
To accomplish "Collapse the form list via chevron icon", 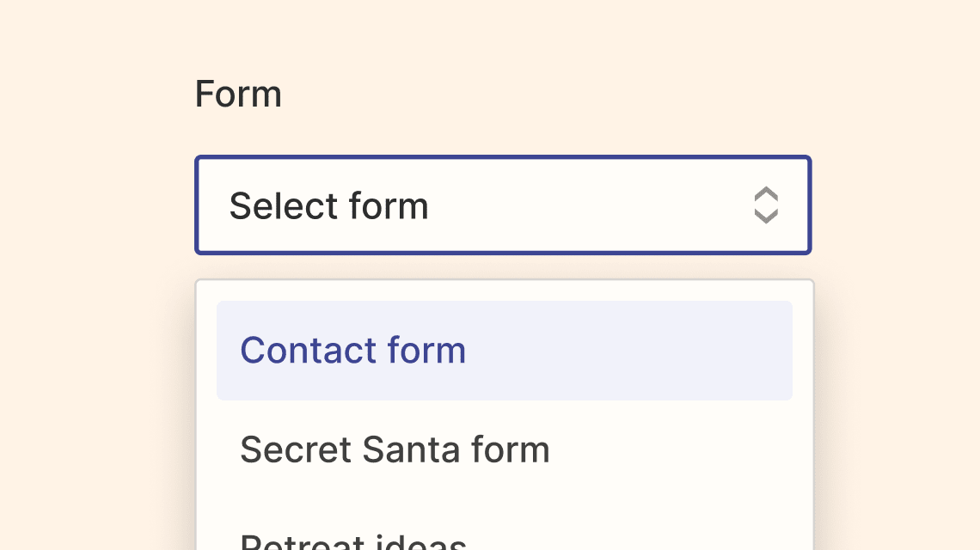I will coord(766,205).
